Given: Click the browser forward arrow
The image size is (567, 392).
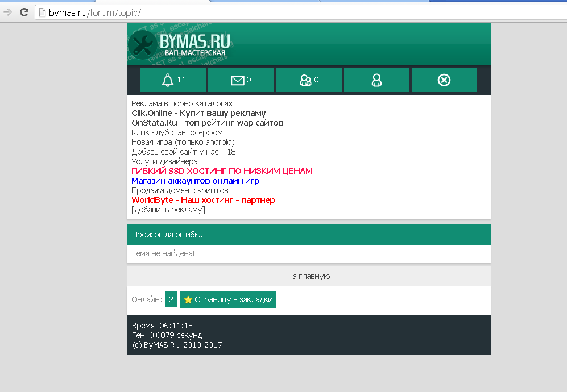Looking at the screenshot, I should click(x=8, y=12).
